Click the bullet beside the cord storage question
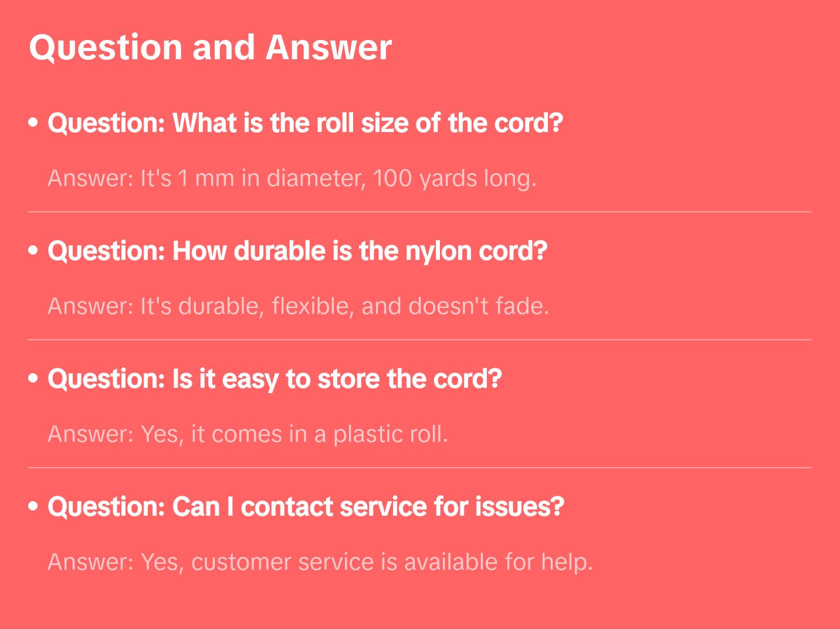Viewport: 840px width, 629px height. click(33, 378)
